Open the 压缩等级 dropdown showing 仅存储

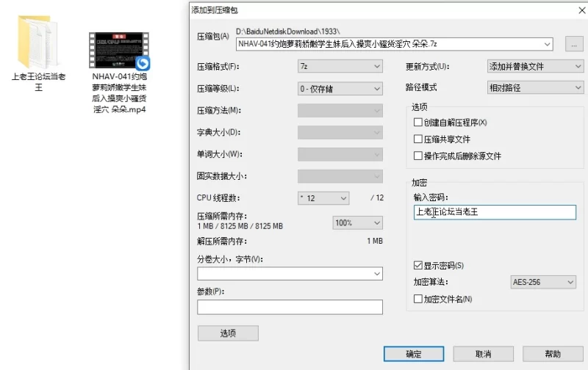(x=340, y=89)
